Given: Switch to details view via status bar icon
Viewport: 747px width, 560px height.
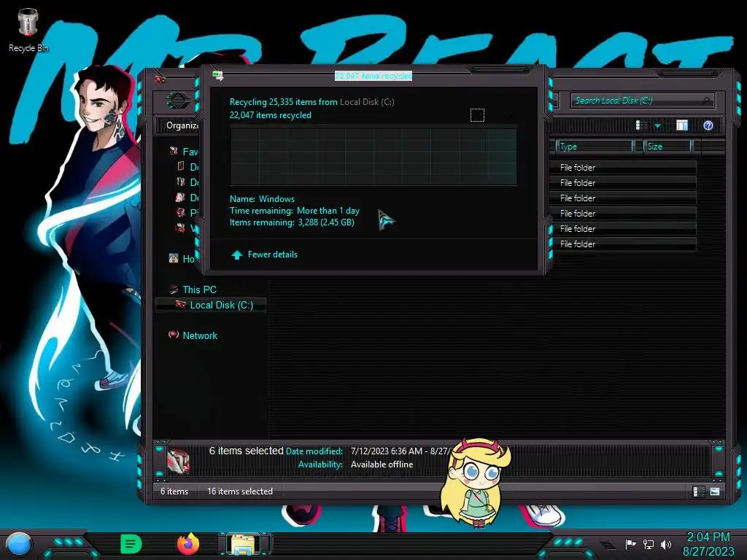Looking at the screenshot, I should (x=698, y=491).
